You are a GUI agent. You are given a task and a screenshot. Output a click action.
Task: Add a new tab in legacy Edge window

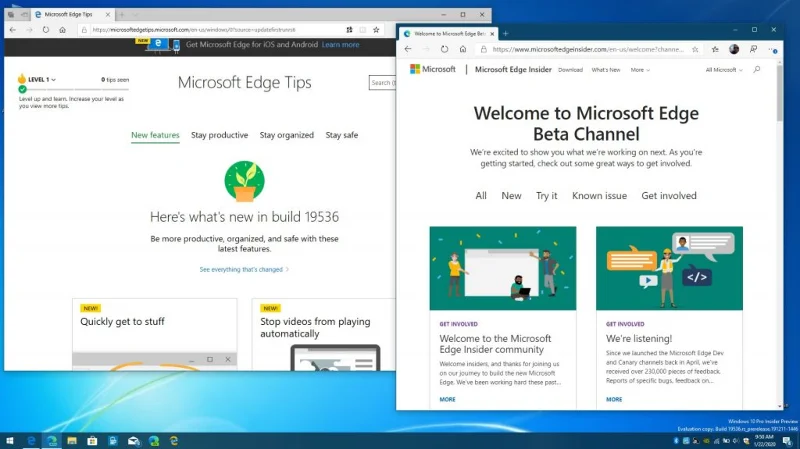(121, 15)
